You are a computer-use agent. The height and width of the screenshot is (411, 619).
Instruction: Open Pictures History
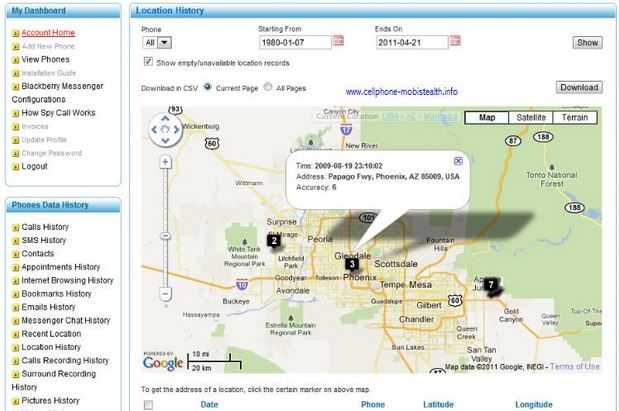click(51, 401)
